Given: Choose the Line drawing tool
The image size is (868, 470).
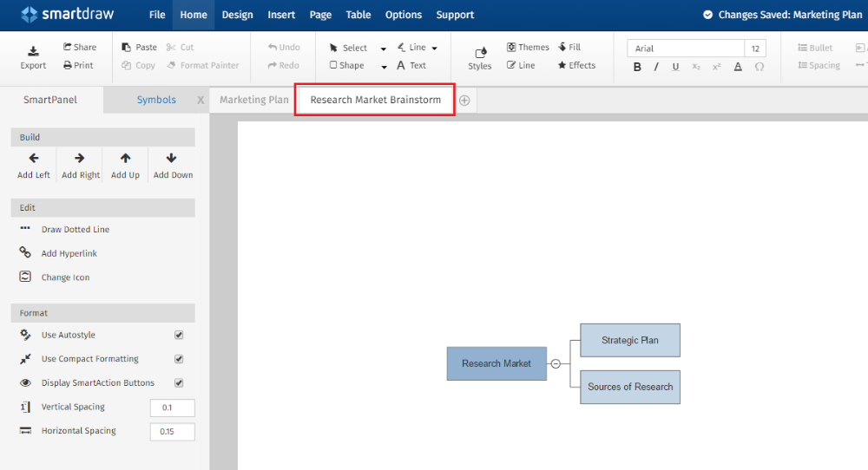Looking at the screenshot, I should click(411, 47).
